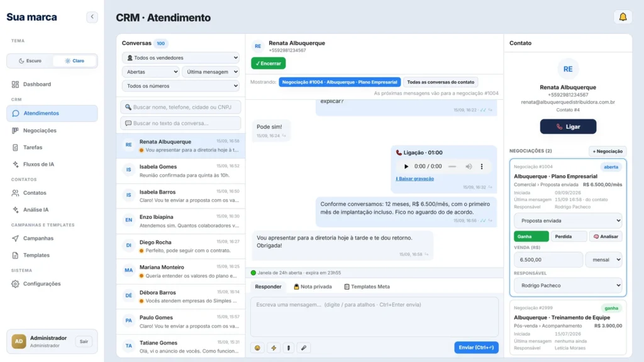Click the AD administrator avatar
644x362 pixels.
pos(18,341)
